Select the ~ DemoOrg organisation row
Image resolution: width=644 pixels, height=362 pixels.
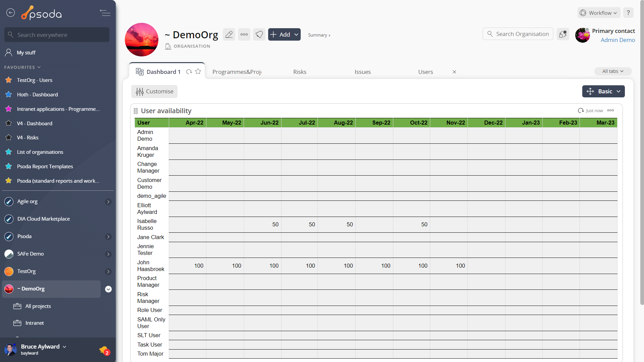(52, 289)
